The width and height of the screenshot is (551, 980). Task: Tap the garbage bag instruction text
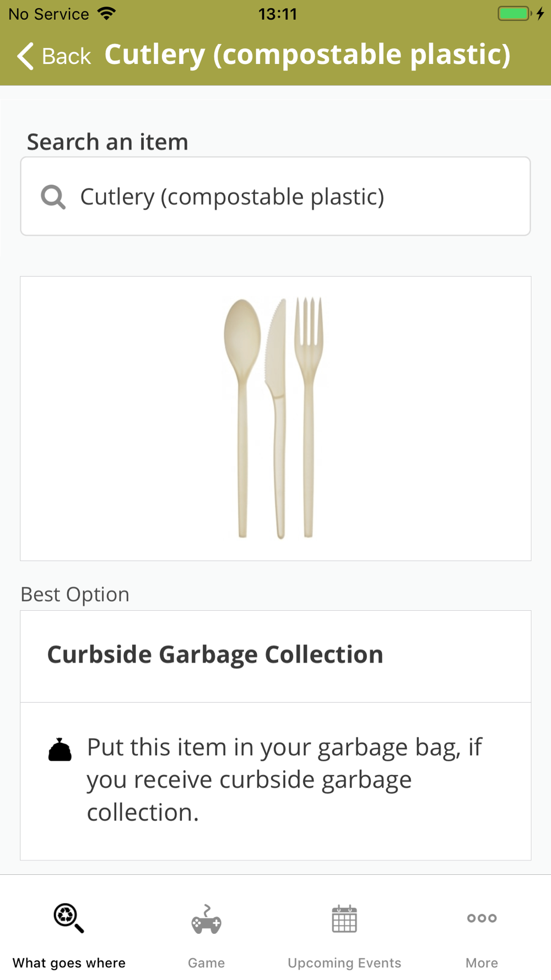pos(284,779)
